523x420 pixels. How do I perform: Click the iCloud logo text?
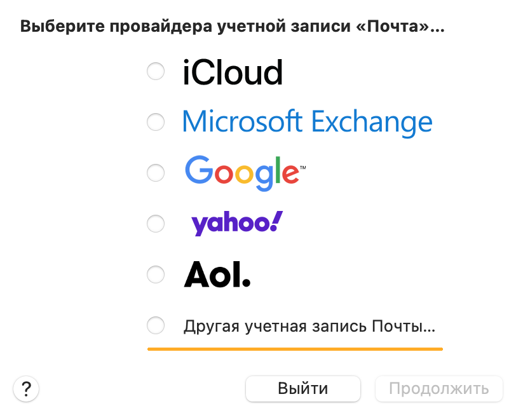pyautogui.click(x=233, y=72)
